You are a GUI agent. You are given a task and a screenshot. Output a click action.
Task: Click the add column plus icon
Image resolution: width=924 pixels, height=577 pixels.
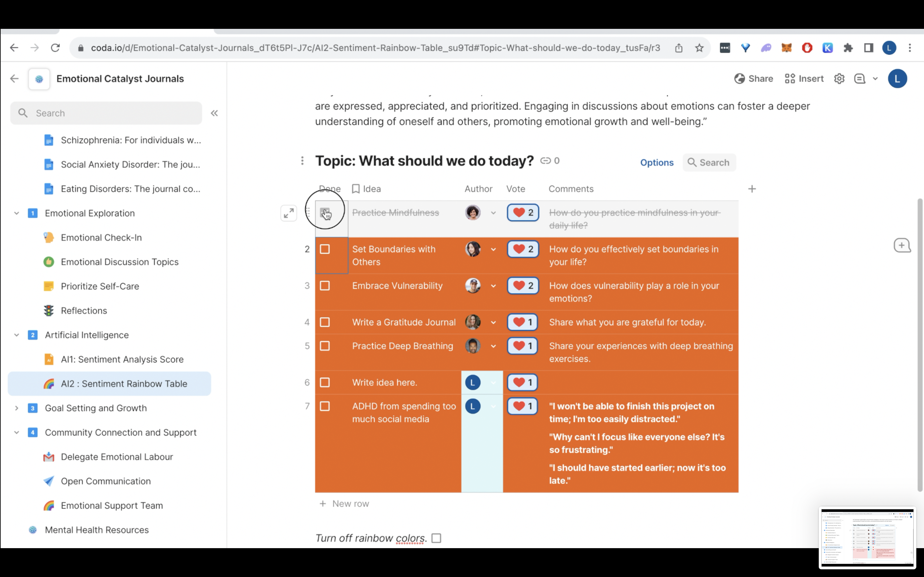(x=752, y=189)
